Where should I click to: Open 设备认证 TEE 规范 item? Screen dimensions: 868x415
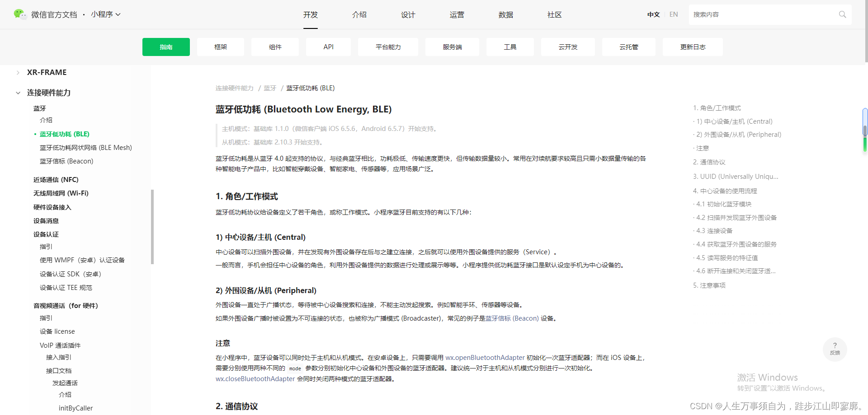click(66, 288)
